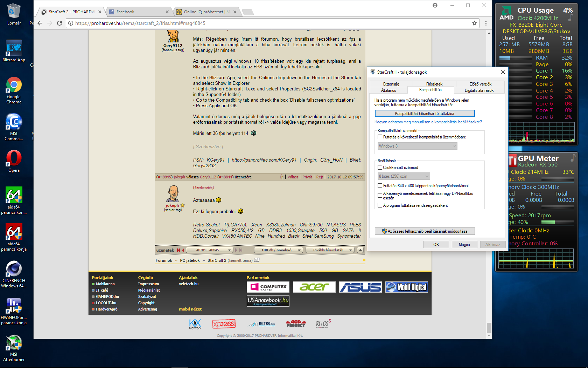588x368 pixels.
Task: Click the ASUS partner logo
Action: [360, 287]
